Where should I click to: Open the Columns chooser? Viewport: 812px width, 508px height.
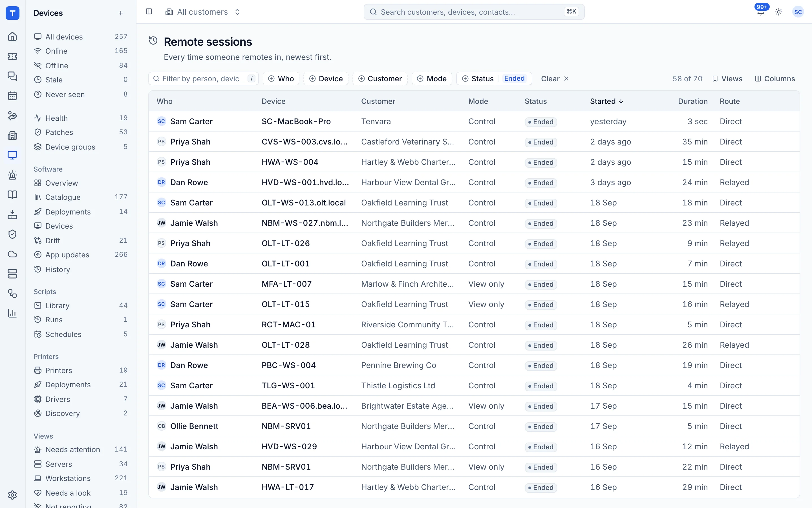775,79
